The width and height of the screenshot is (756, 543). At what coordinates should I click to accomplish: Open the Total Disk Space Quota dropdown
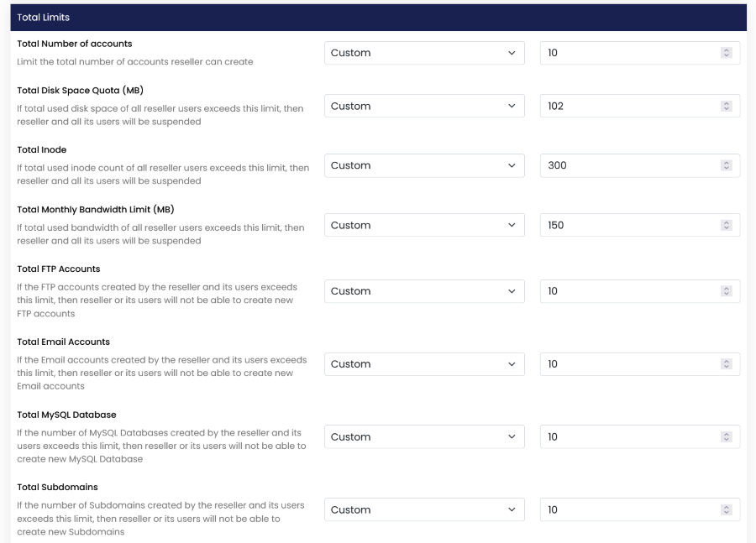tap(424, 107)
